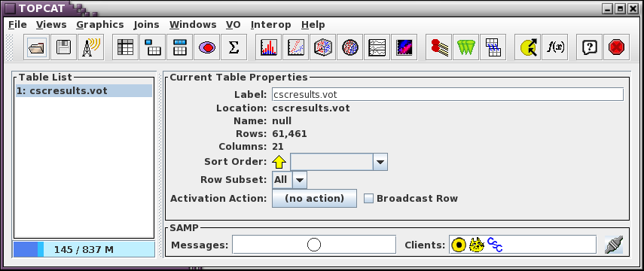
Task: Maximize the TOPCAT window
Action: 620,8
